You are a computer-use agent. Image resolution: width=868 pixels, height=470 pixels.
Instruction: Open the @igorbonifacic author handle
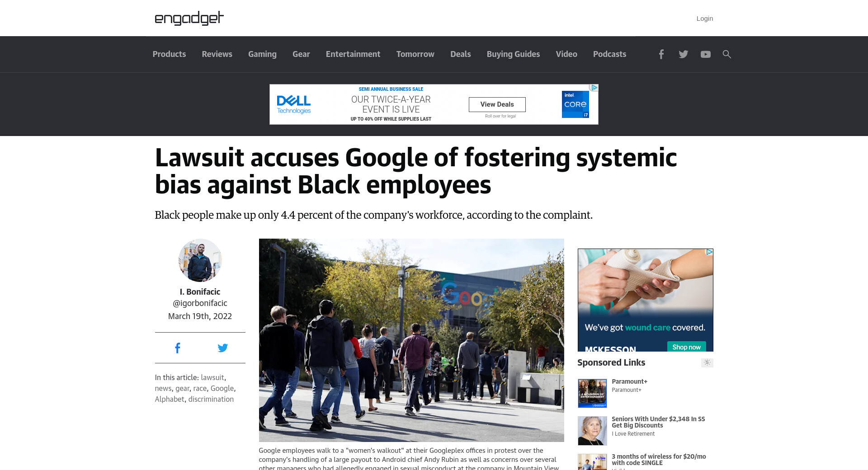(200, 303)
